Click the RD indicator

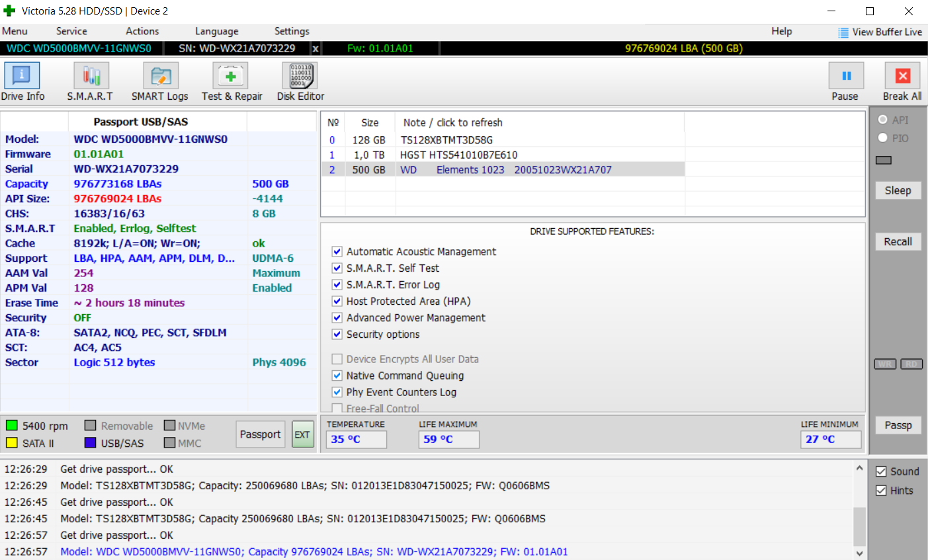pyautogui.click(x=911, y=364)
